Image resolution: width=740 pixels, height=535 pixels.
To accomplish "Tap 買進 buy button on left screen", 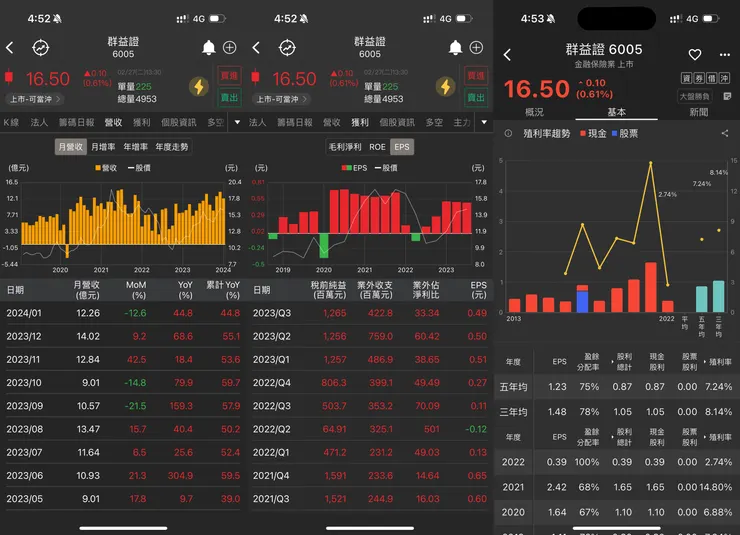I will click(x=229, y=76).
